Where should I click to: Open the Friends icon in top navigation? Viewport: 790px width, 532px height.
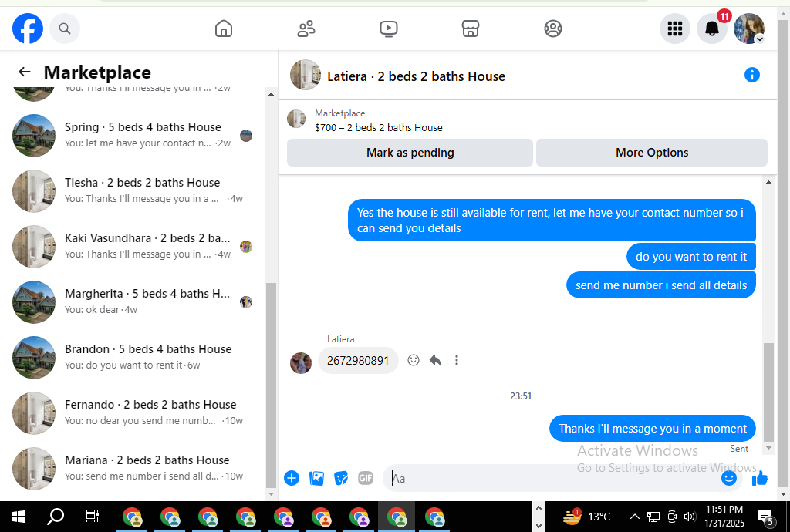point(306,29)
